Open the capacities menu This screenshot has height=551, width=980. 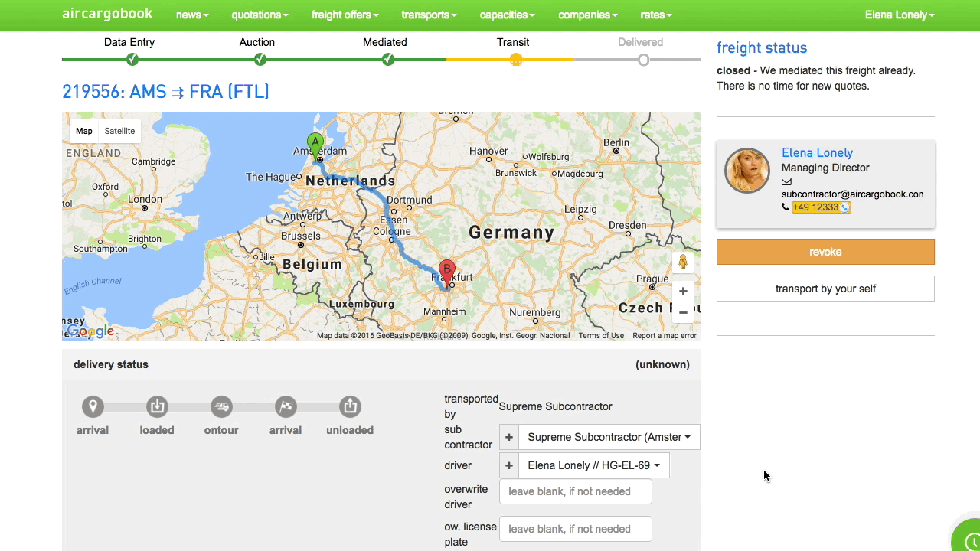coord(507,15)
